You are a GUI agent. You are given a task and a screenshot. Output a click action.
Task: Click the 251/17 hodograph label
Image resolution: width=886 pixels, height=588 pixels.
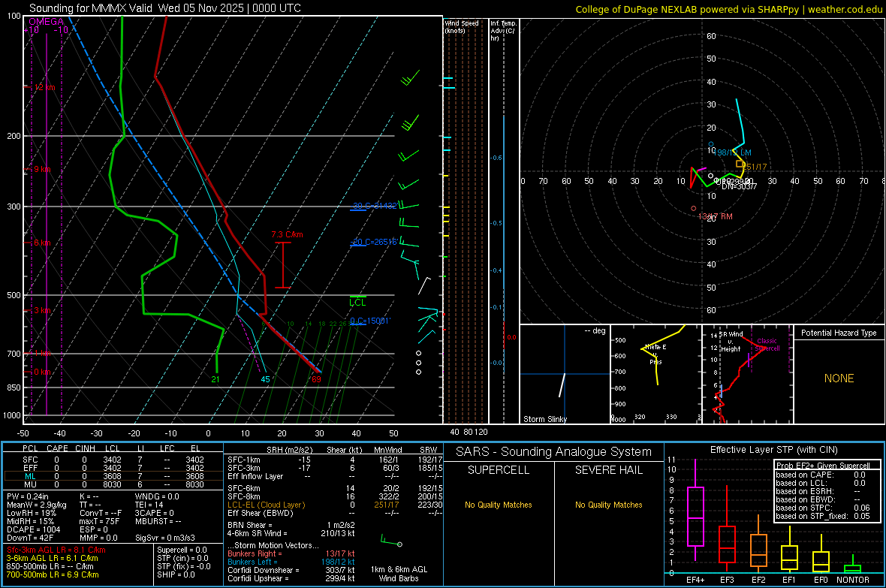[x=755, y=167]
